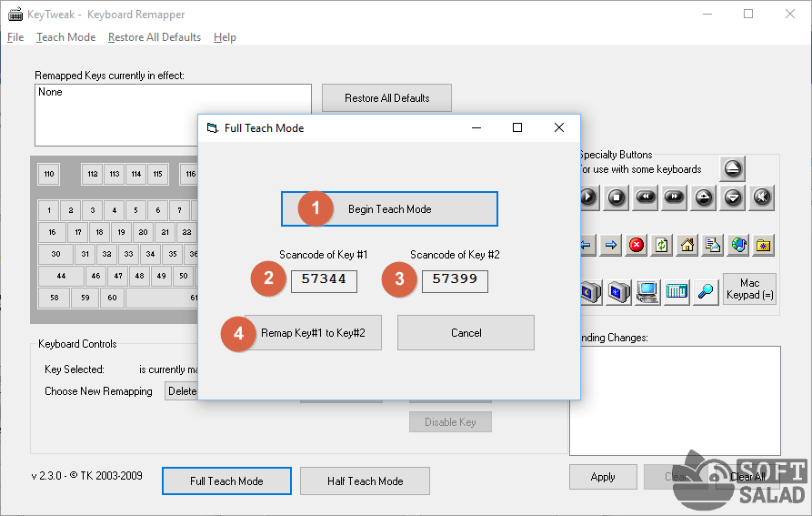This screenshot has width=812, height=516.
Task: Select key 44 on the keyboard layout
Action: tap(61, 276)
